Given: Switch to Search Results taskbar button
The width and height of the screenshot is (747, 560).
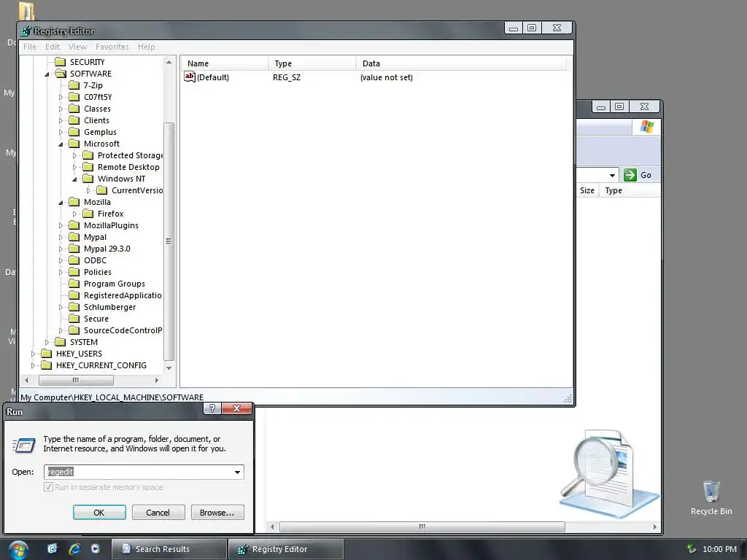Looking at the screenshot, I should pos(169,549).
